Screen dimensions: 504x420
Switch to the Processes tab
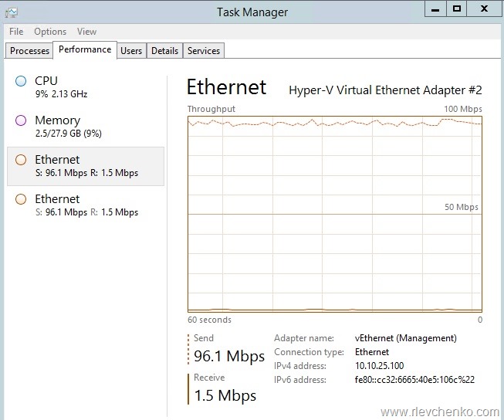(29, 51)
